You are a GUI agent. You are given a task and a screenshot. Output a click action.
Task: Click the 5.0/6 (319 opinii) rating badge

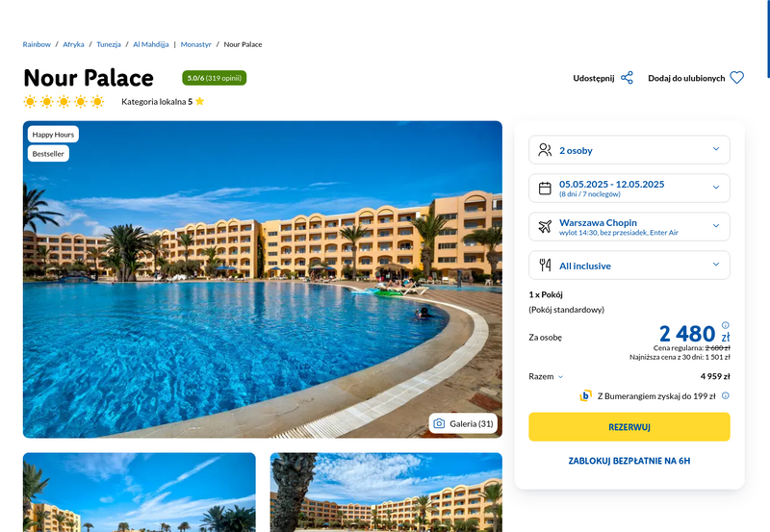click(x=214, y=78)
